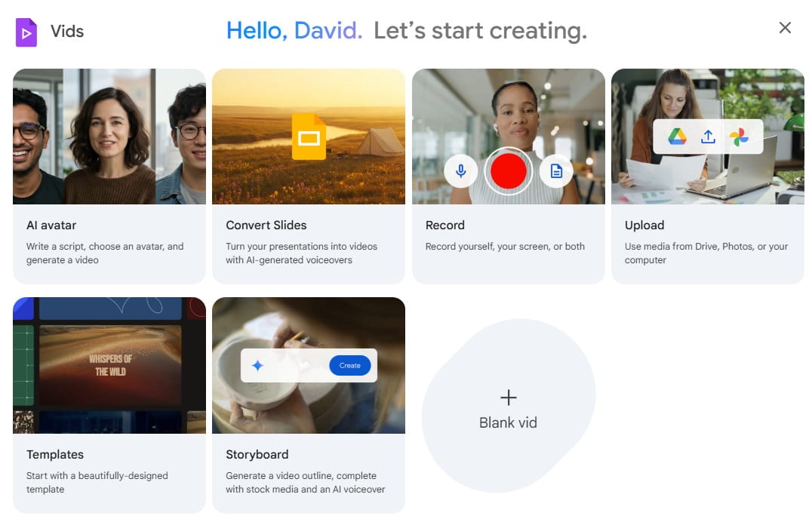Choose the Record option label
812x528 pixels.
pyautogui.click(x=444, y=225)
